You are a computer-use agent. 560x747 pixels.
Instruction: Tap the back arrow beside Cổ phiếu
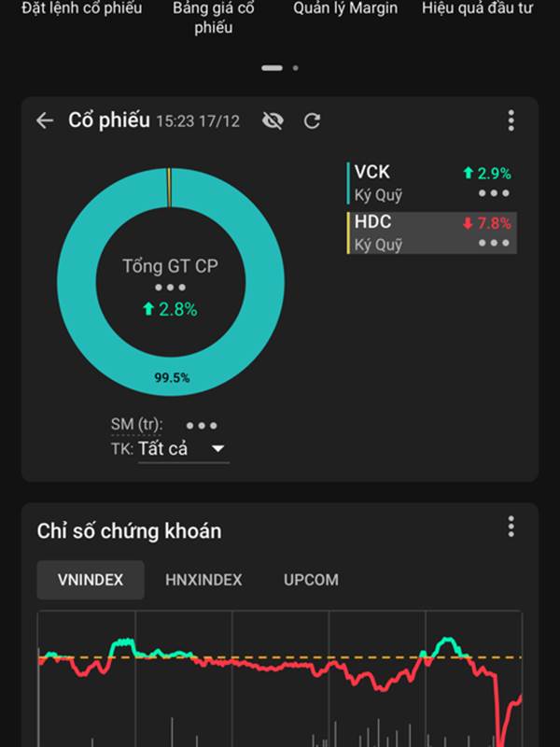[44, 120]
